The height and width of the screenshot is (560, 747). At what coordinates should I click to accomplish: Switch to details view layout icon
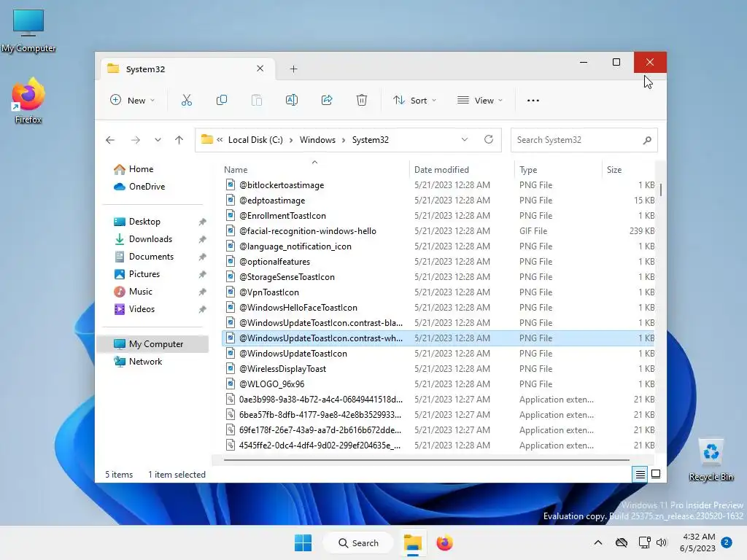point(640,474)
